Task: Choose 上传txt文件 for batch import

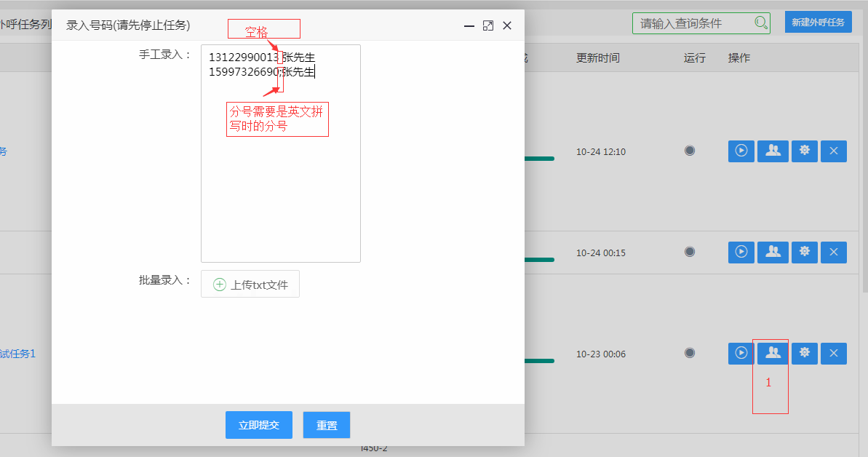Action: [250, 285]
